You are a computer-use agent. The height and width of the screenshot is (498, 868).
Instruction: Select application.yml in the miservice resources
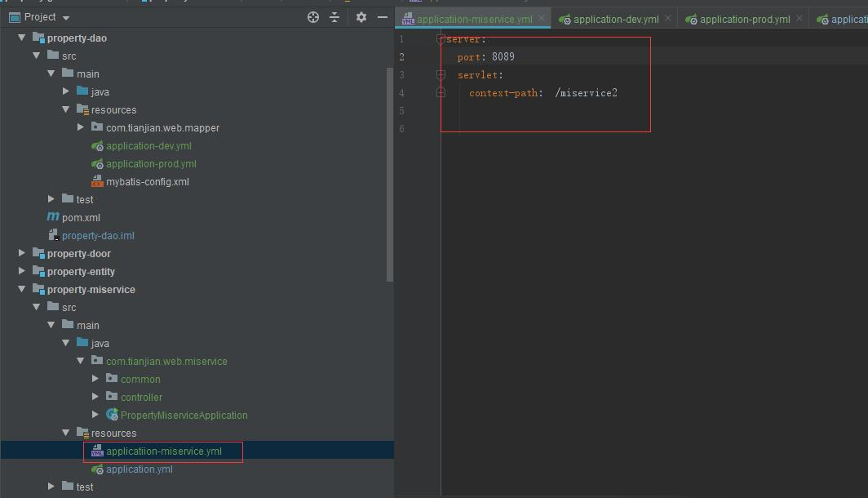point(139,469)
